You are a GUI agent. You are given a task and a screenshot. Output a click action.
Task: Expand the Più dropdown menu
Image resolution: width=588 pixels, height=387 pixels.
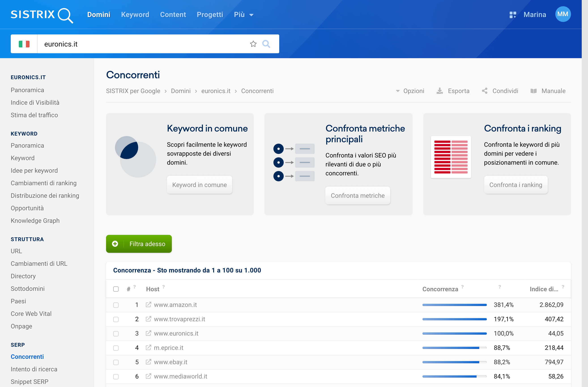click(x=244, y=15)
